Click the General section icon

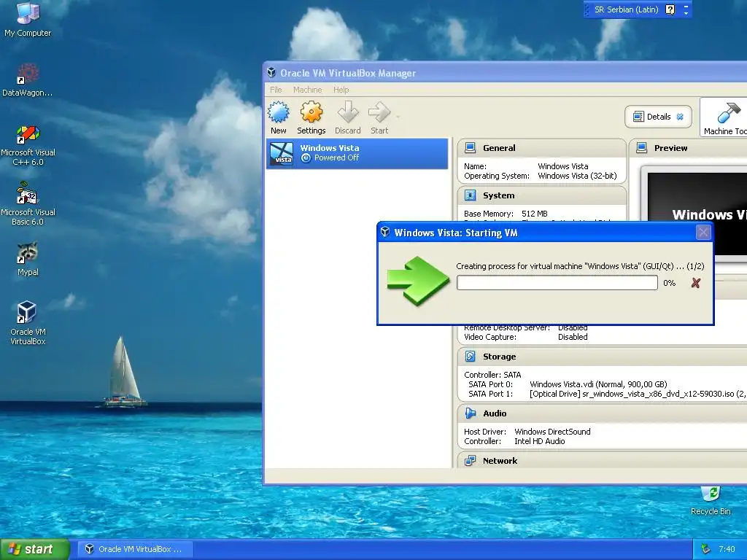coord(471,147)
